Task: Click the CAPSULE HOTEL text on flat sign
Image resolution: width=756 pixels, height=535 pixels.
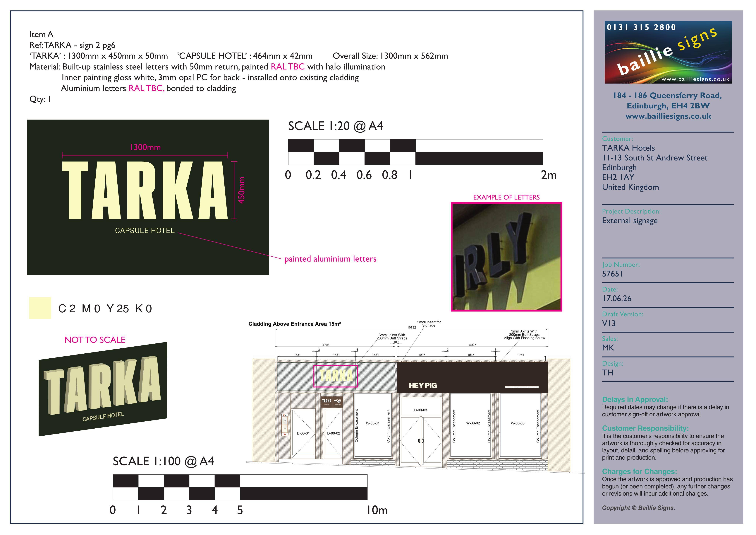Action: pos(145,230)
